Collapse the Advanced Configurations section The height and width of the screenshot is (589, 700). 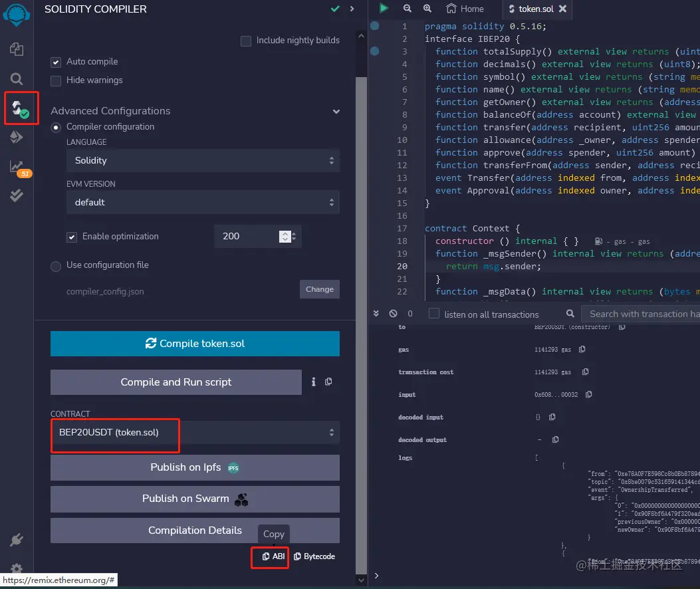(x=336, y=111)
